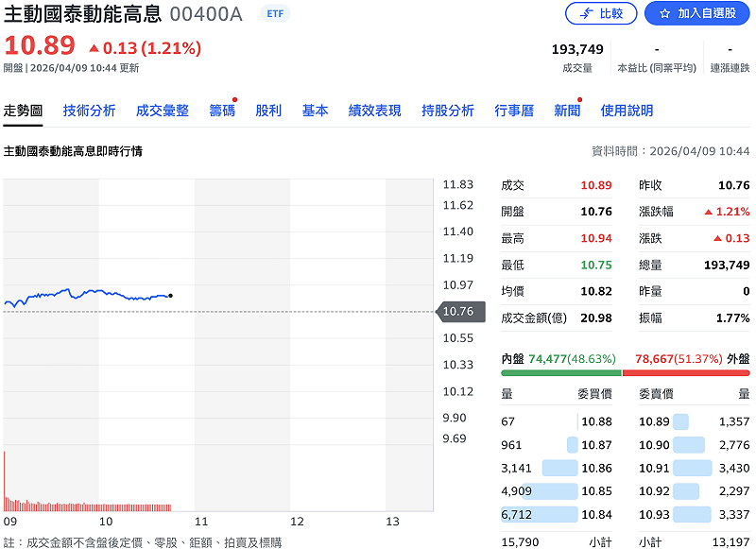Open the 基本 tab

[315, 110]
